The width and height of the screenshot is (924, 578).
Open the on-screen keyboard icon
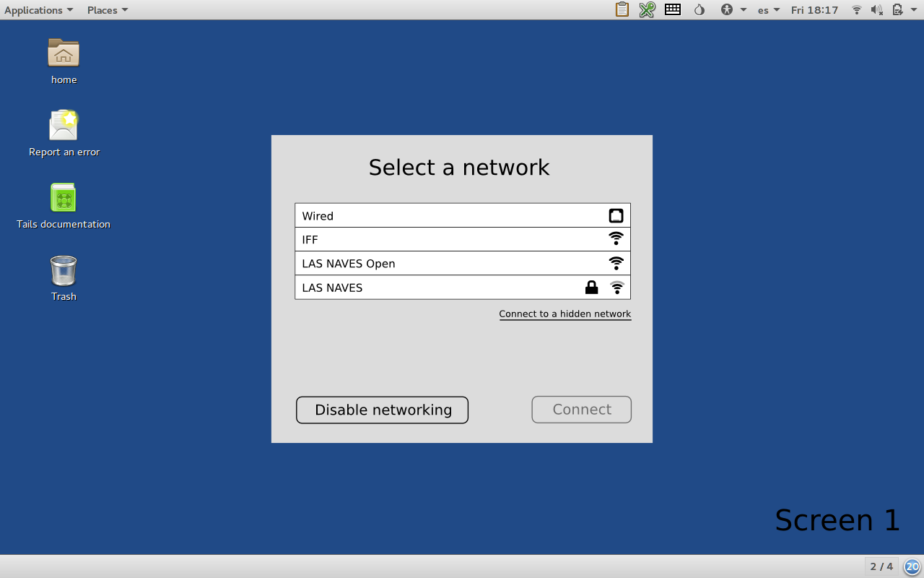[x=673, y=9]
